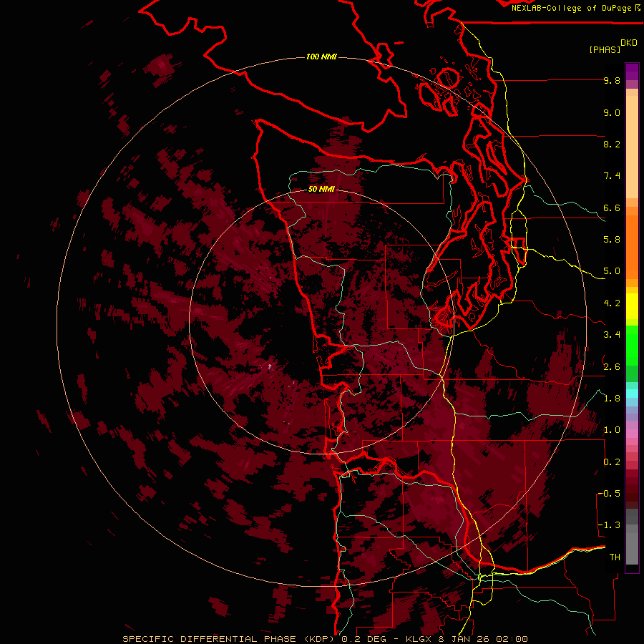Image resolution: width=644 pixels, height=644 pixels.
Task: Click the 0.2 DEG elevation text in caption
Action: (366, 639)
